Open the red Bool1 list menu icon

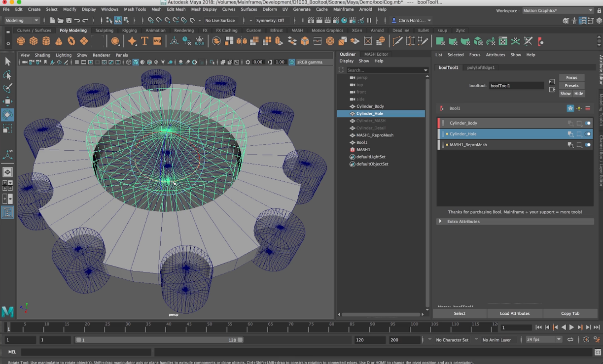(x=588, y=108)
